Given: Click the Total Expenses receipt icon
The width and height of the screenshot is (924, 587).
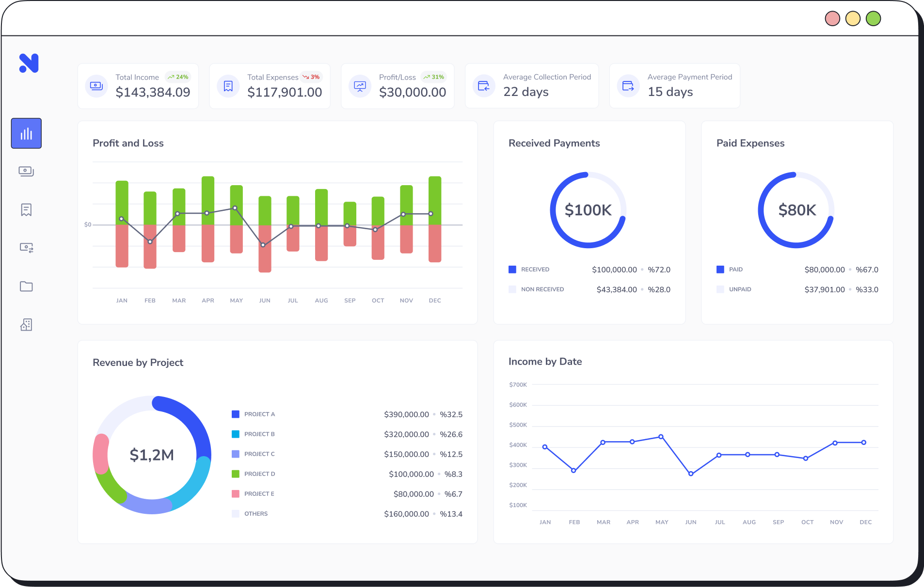Looking at the screenshot, I should pos(228,86).
